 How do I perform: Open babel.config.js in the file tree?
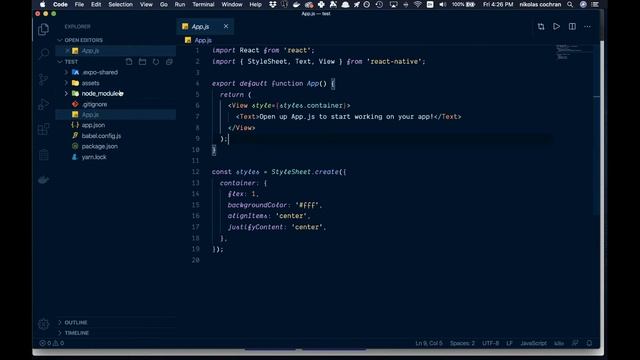(x=101, y=136)
